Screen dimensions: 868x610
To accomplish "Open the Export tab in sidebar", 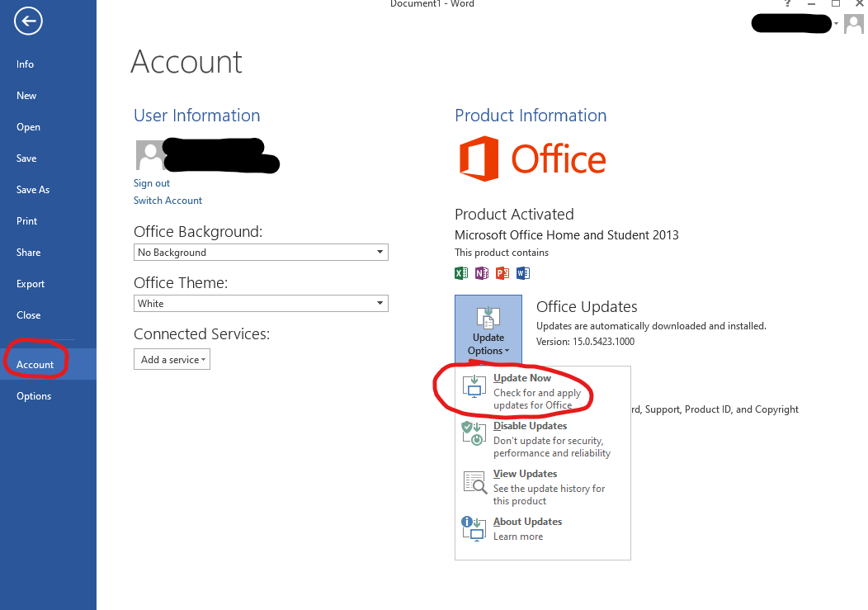I will pyautogui.click(x=31, y=284).
